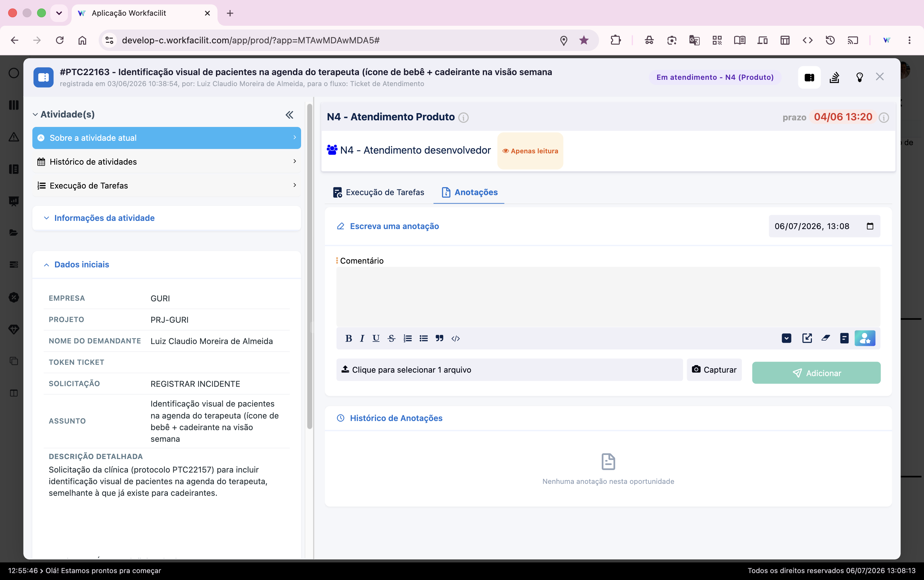924x580 pixels.
Task: Reload the browser page
Action: (x=59, y=40)
